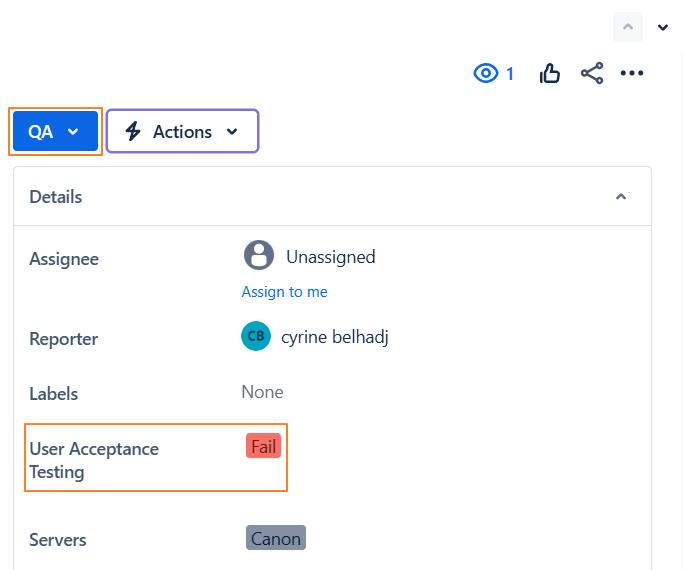Viewport: 683px width, 570px height.
Task: Click the thumbs-up vote icon
Action: (x=550, y=73)
